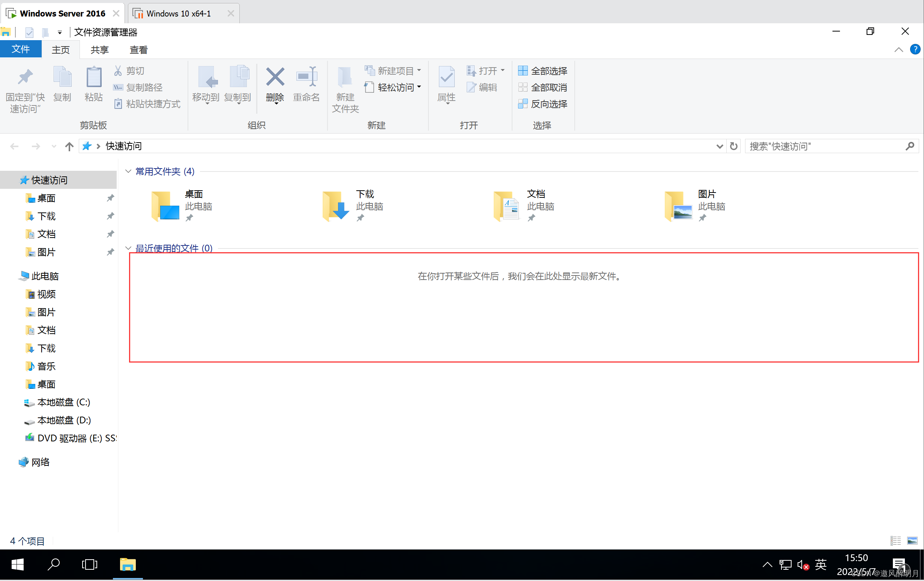The image size is (924, 581).
Task: Click the back navigation arrow
Action: (x=14, y=146)
